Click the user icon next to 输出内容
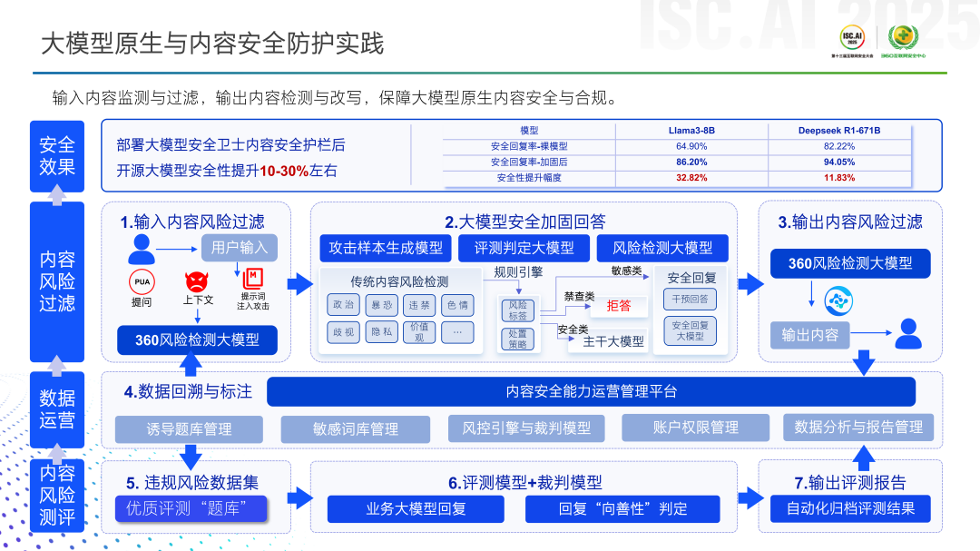Screen dimensions: 980x551 tap(908, 333)
